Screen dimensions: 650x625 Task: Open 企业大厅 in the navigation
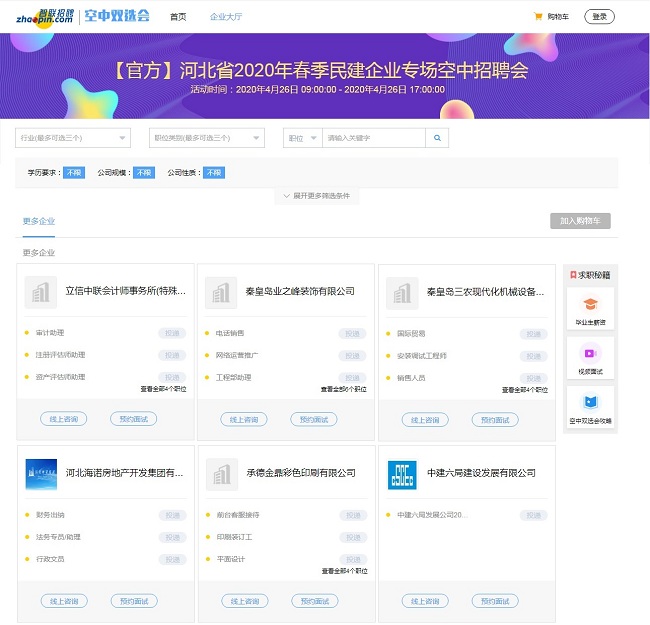click(x=226, y=17)
